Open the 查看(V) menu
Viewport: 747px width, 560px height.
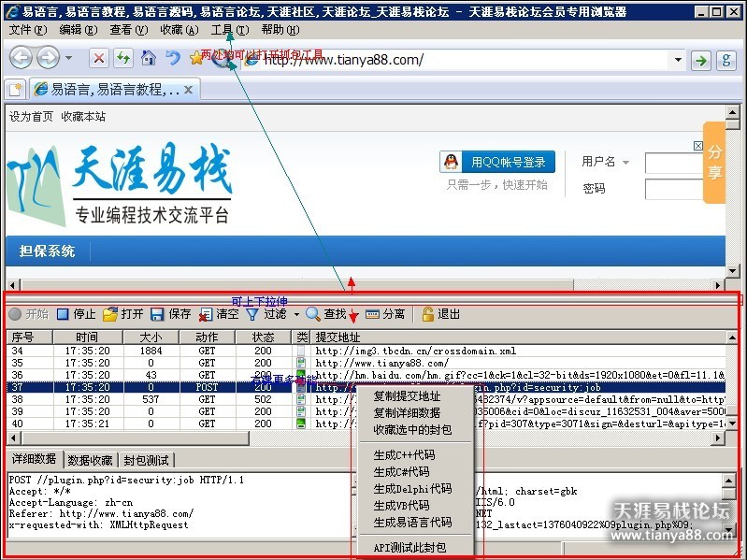(129, 30)
